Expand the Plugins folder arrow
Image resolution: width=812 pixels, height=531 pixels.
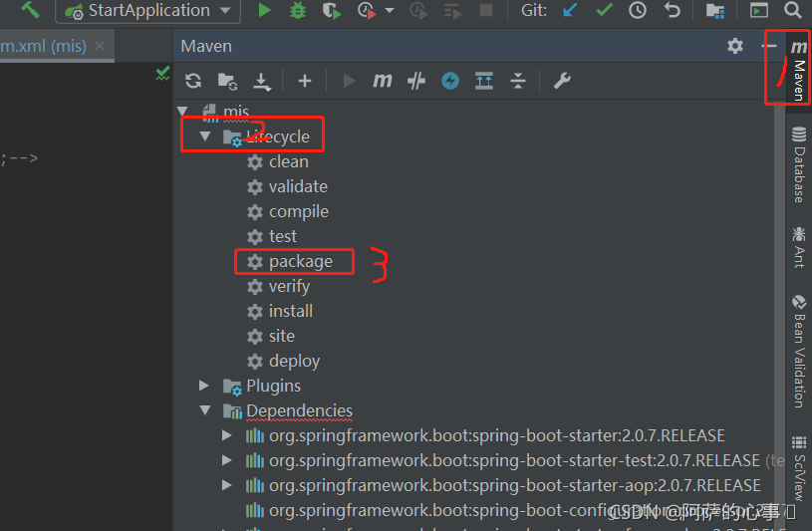point(204,386)
